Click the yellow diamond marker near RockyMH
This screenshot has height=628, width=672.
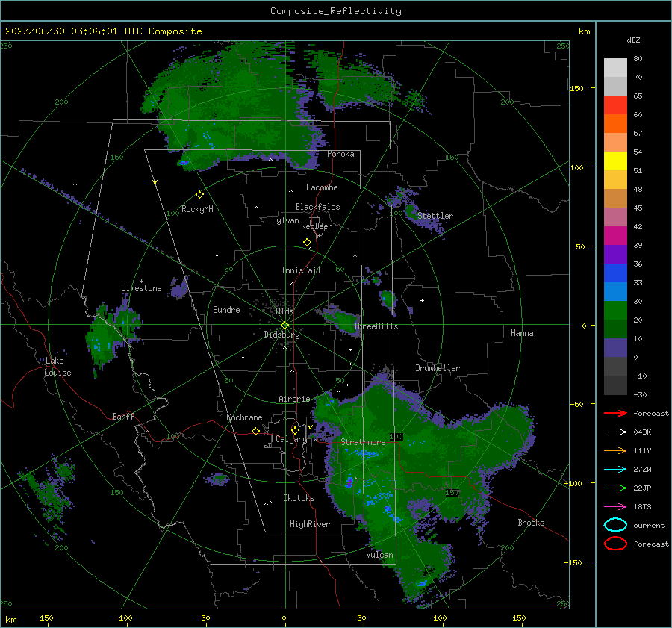pyautogui.click(x=199, y=195)
